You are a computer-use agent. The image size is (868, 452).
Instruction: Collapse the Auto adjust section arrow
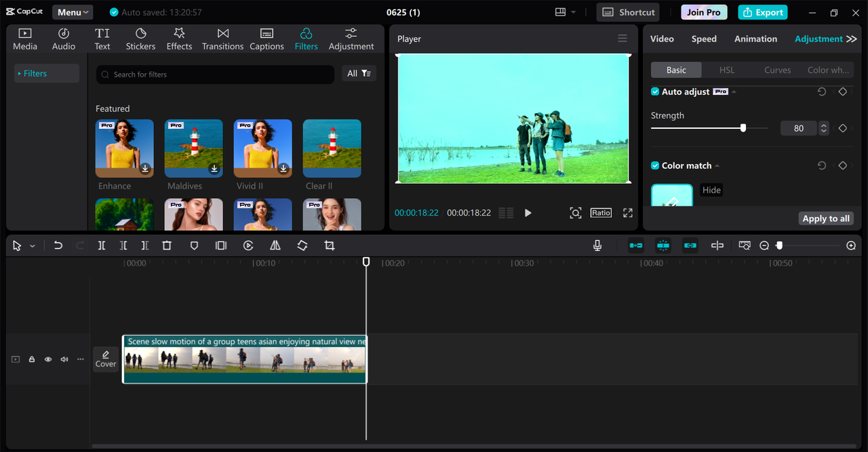pos(734,92)
